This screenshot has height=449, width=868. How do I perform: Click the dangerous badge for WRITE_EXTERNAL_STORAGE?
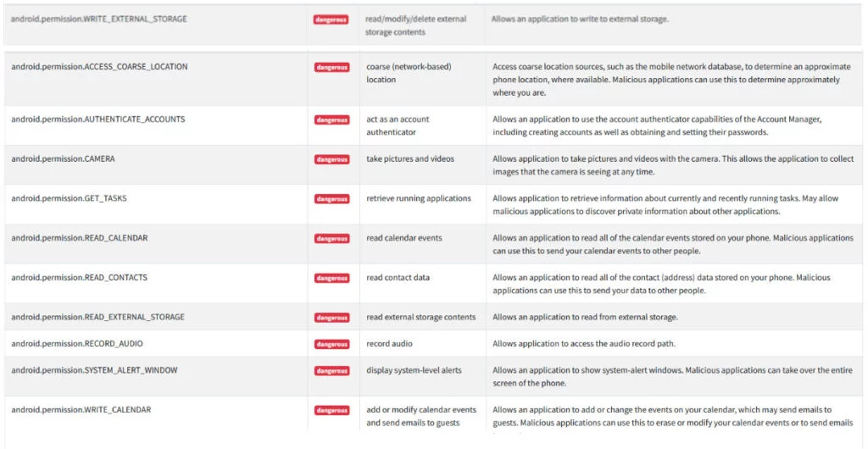click(x=331, y=19)
